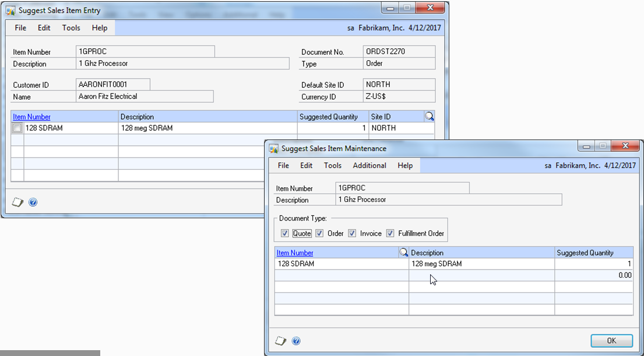Click the lookup magnifier in the Entry grid header

coord(429,116)
